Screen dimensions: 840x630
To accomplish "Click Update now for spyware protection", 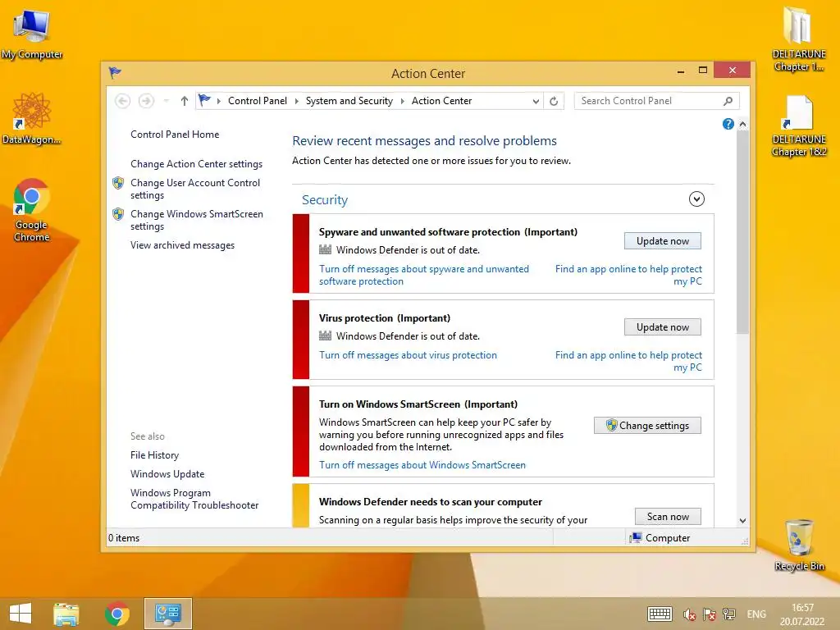I will [x=663, y=241].
